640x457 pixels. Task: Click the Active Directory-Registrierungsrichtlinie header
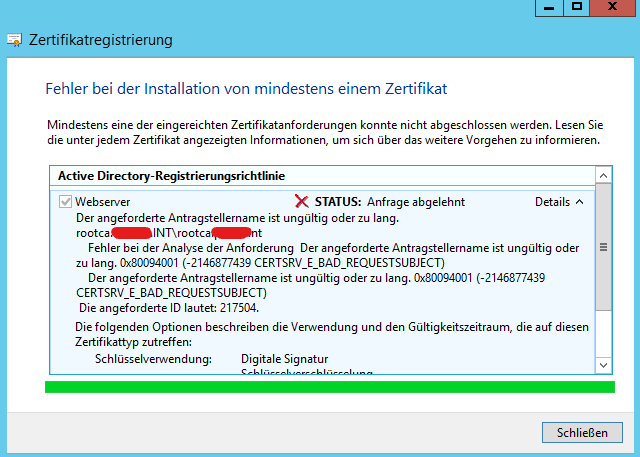(x=171, y=176)
